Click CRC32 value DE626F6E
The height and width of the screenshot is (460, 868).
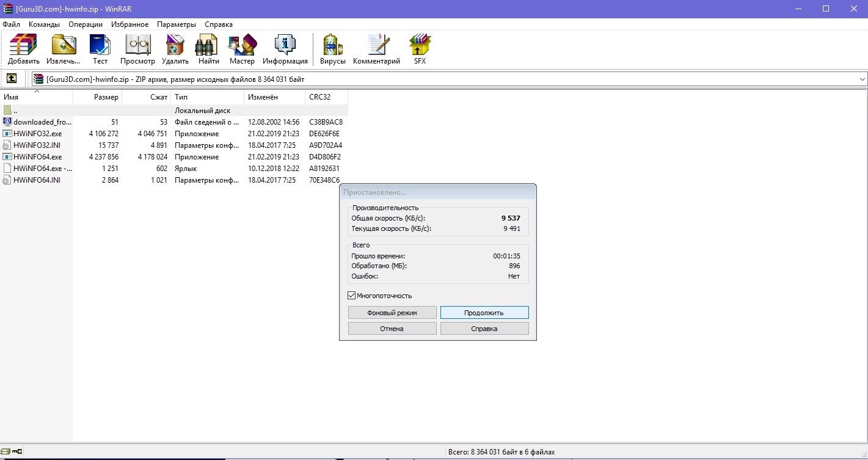pyautogui.click(x=324, y=134)
